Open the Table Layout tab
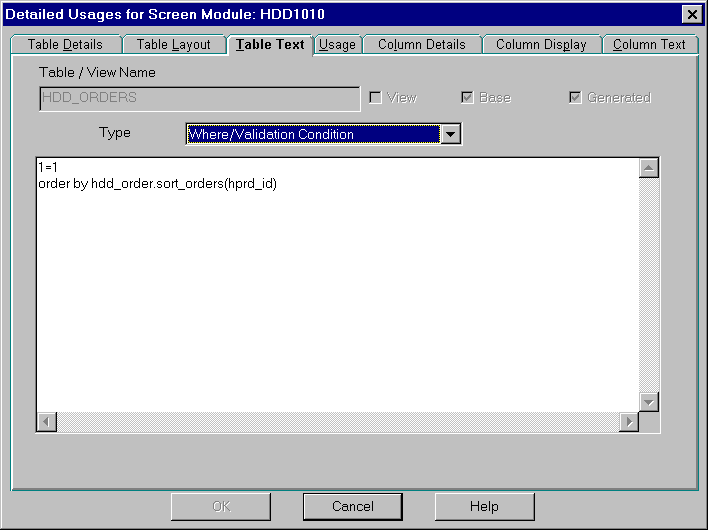Viewport: 708px width, 530px height. 174,45
